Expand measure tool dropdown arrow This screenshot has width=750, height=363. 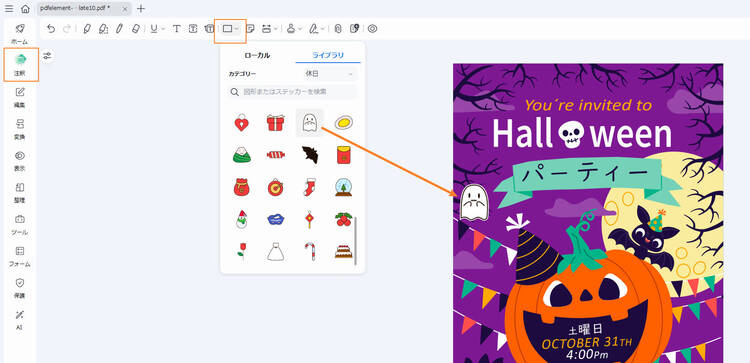[275, 29]
